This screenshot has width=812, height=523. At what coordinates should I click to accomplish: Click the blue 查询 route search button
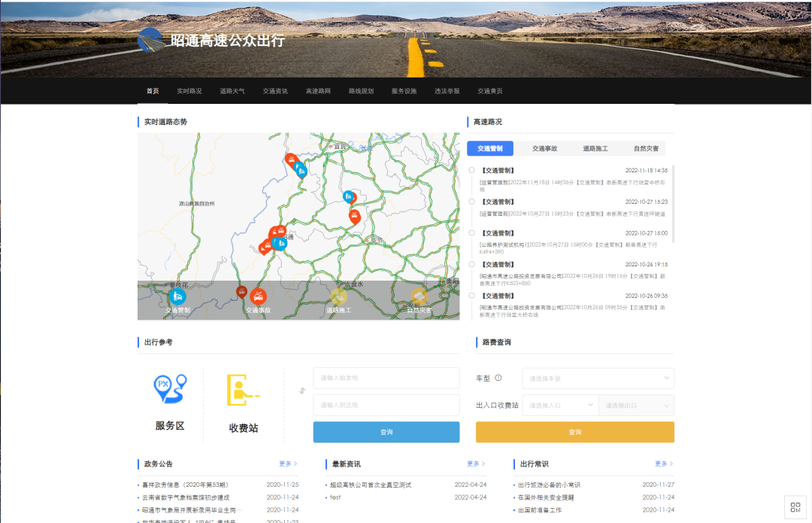(386, 432)
